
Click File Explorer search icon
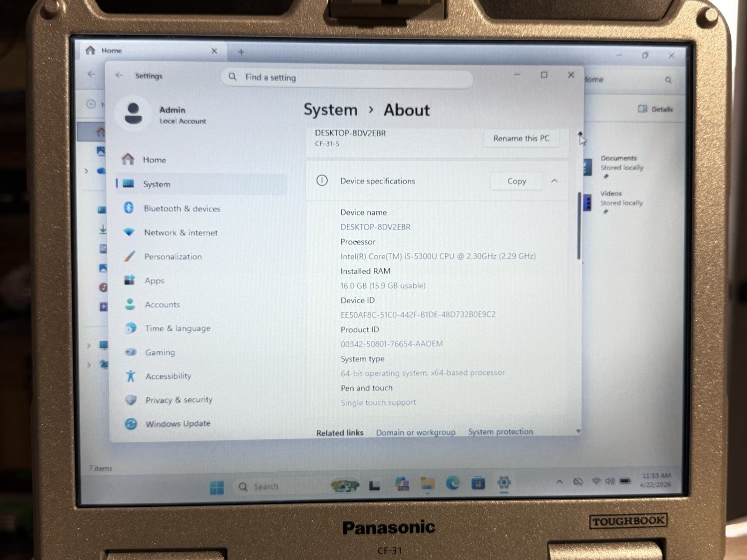668,80
